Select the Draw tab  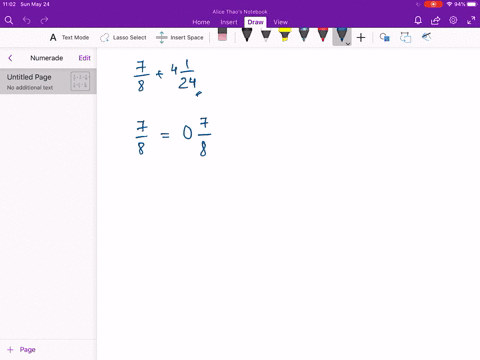tap(255, 22)
